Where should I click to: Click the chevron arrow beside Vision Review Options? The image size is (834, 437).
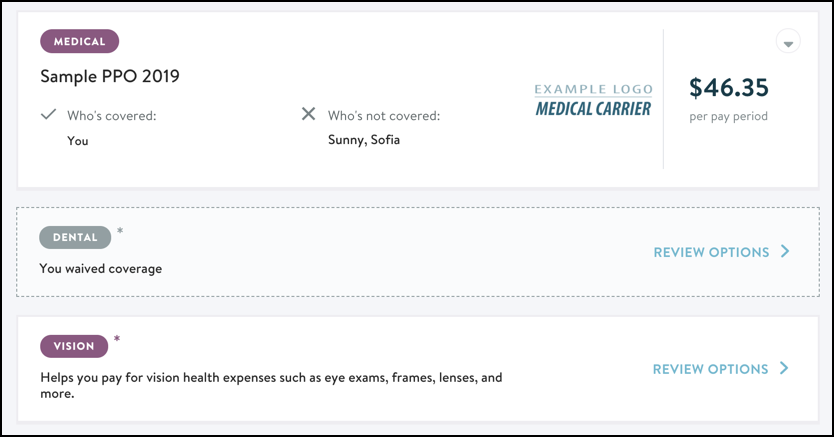784,368
